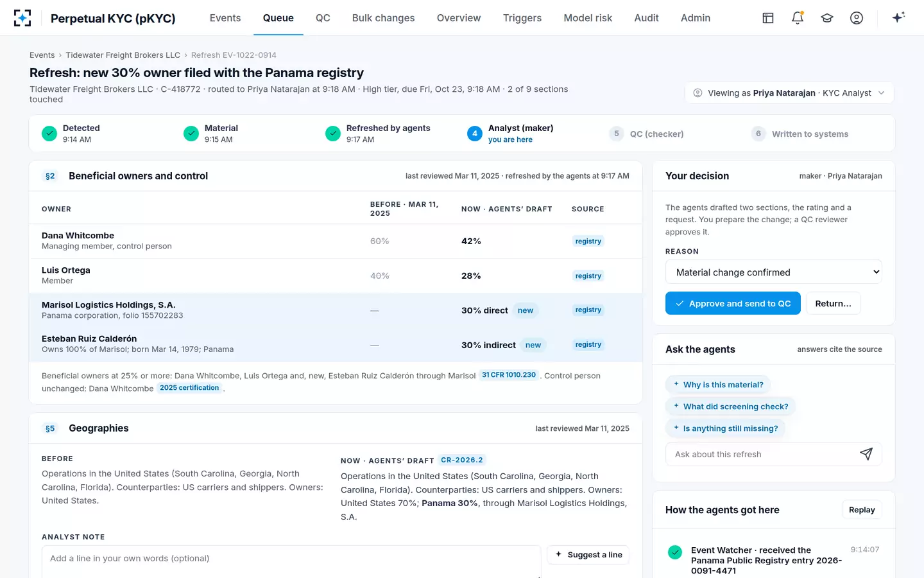Open the AI sparkle assistant icon
Screen dimensions: 924x578
pyautogui.click(x=898, y=17)
